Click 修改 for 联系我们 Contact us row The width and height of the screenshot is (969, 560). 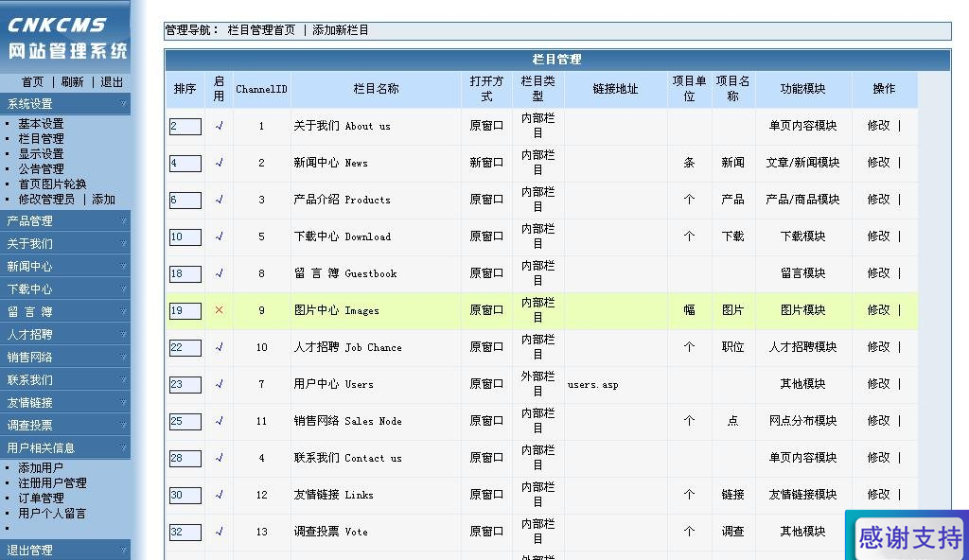point(879,458)
